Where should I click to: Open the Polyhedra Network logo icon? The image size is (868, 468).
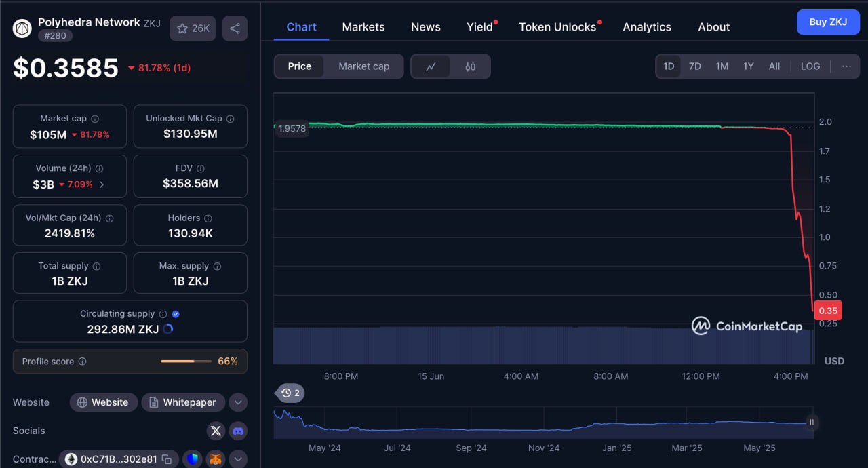(x=22, y=28)
